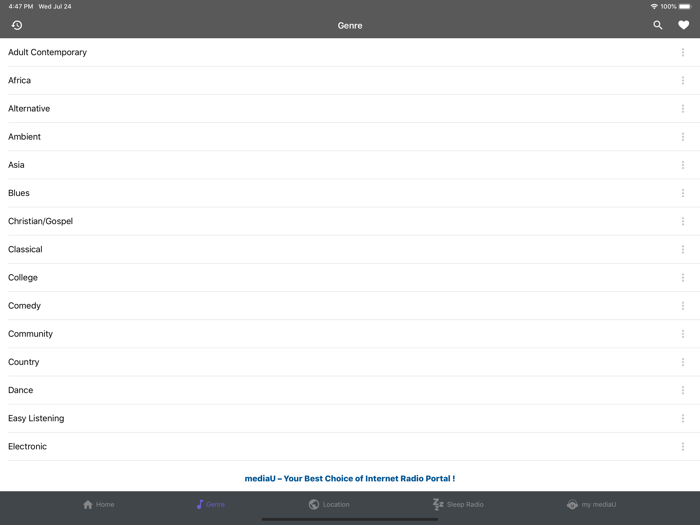Image resolution: width=700 pixels, height=525 pixels.
Task: Tap the Wi-Fi status icon
Action: (654, 6)
